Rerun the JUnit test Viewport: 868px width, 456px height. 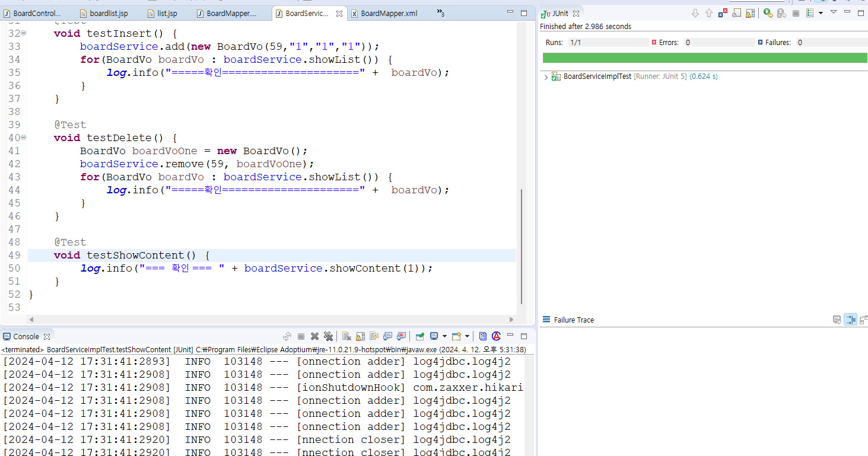[768, 12]
